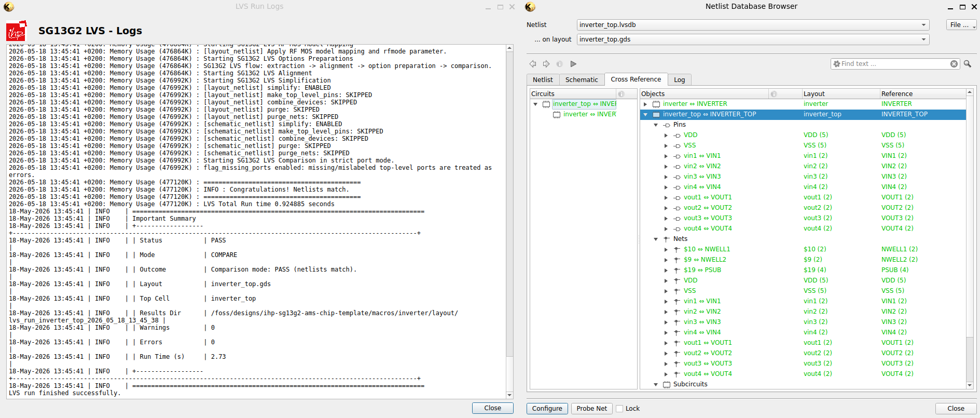Switch to the Netlist tab

[543, 80]
